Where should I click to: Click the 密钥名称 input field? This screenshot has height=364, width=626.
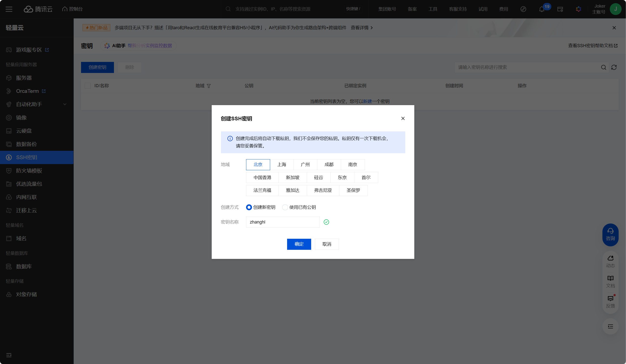282,222
